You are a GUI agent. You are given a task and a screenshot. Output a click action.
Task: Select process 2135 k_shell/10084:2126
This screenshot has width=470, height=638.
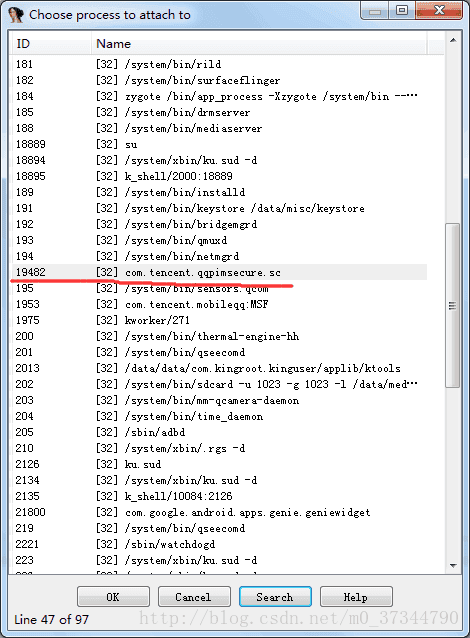[219, 496]
